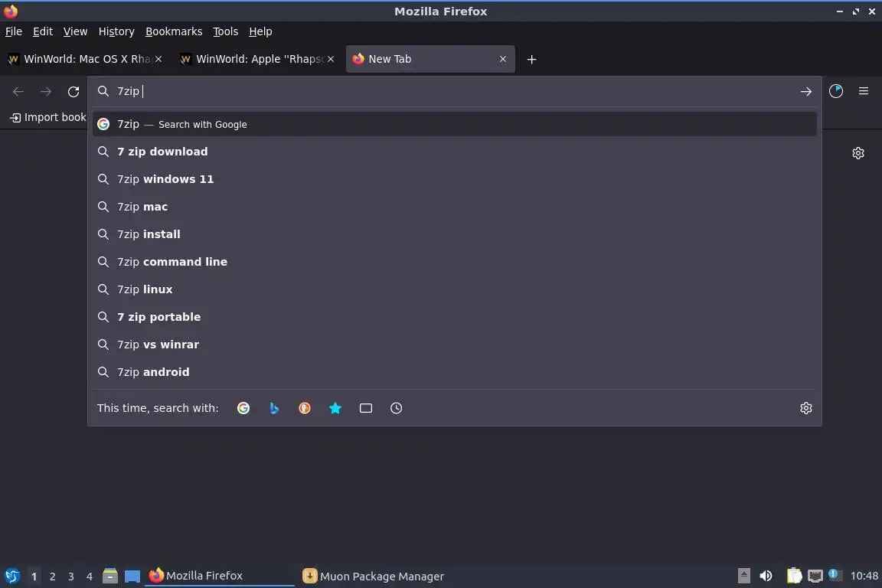Pick the '7zip vs winrar' suggestion
Image resolution: width=882 pixels, height=588 pixels.
pos(455,345)
